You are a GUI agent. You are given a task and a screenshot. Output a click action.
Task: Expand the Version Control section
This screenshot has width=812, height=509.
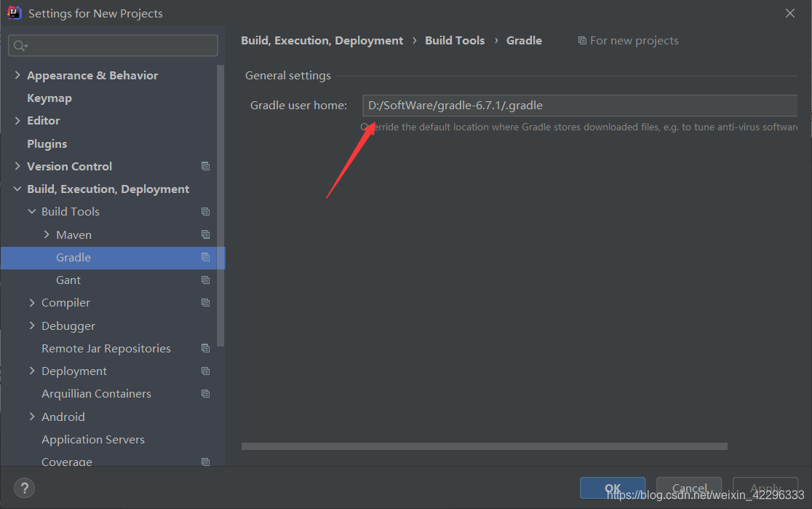pos(17,166)
